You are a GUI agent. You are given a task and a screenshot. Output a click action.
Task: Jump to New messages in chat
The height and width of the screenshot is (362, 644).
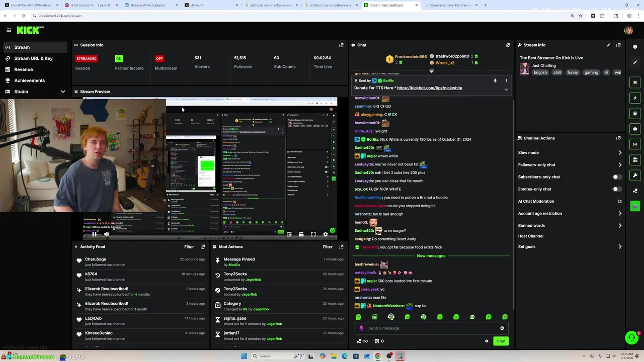431,256
